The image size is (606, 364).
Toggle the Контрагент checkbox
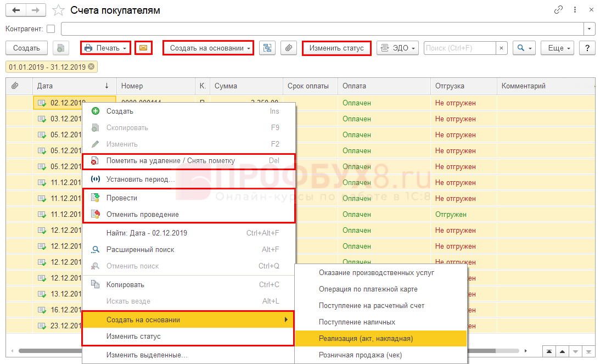pyautogui.click(x=51, y=29)
